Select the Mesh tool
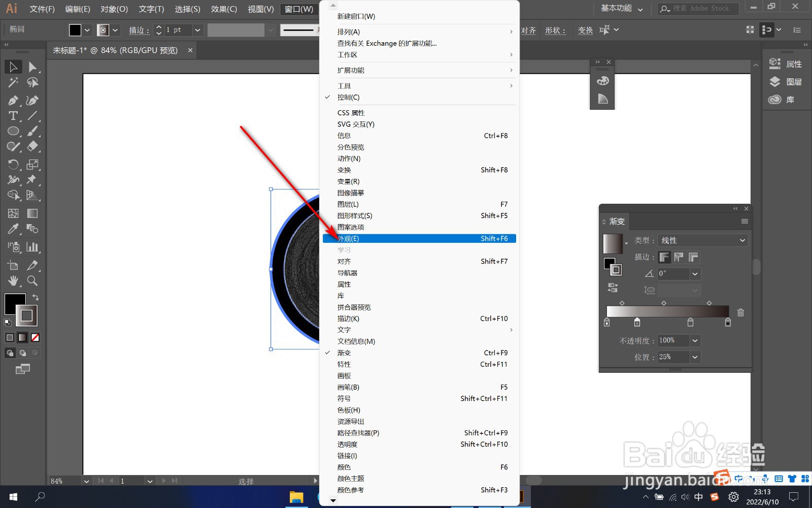 (x=13, y=213)
